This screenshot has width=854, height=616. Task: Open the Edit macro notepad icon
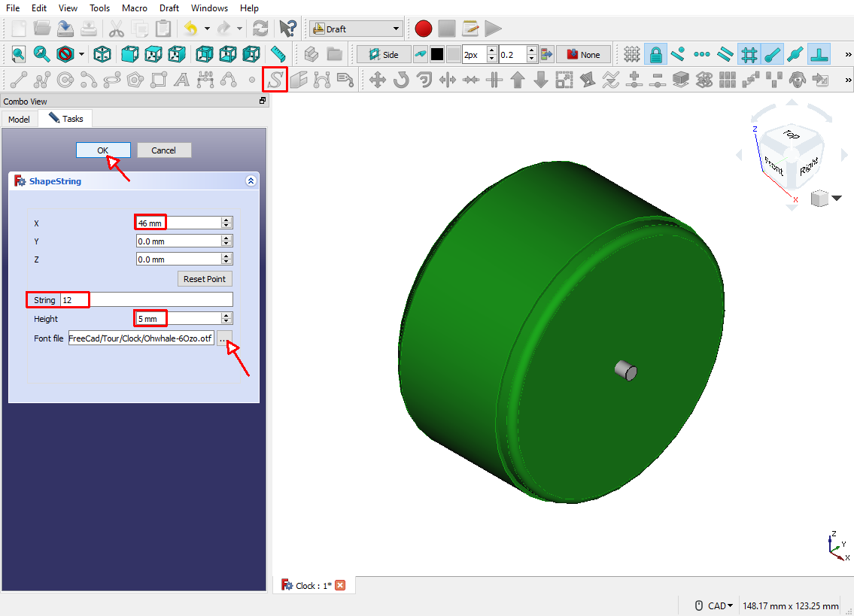pos(470,29)
